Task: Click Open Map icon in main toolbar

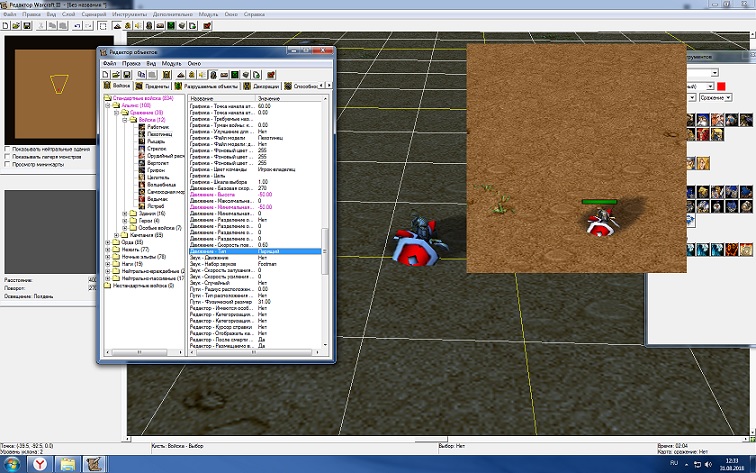Action: 16,26
